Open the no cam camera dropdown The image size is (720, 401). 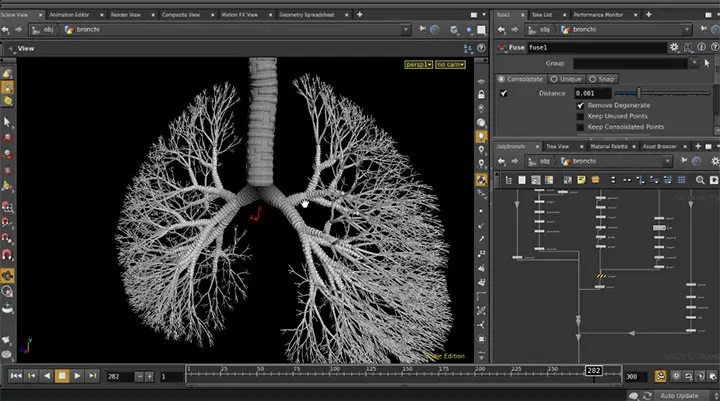tap(451, 64)
